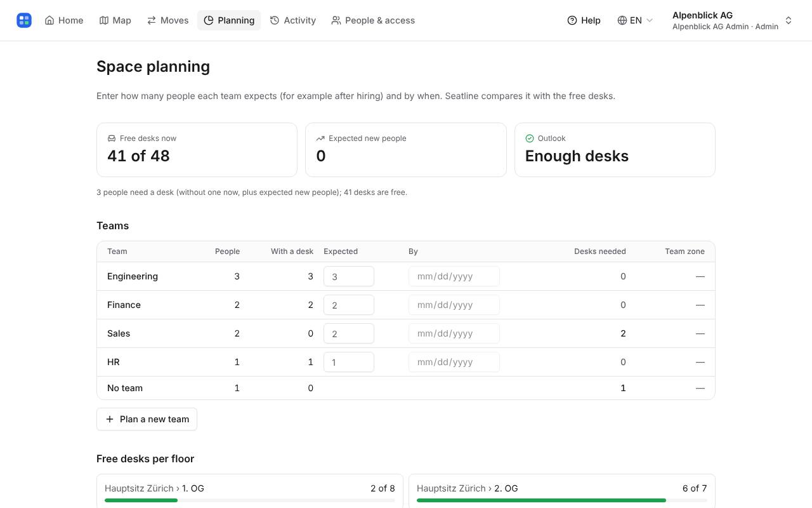Set the By date for Finance
This screenshot has height=508, width=812.
[x=454, y=305]
